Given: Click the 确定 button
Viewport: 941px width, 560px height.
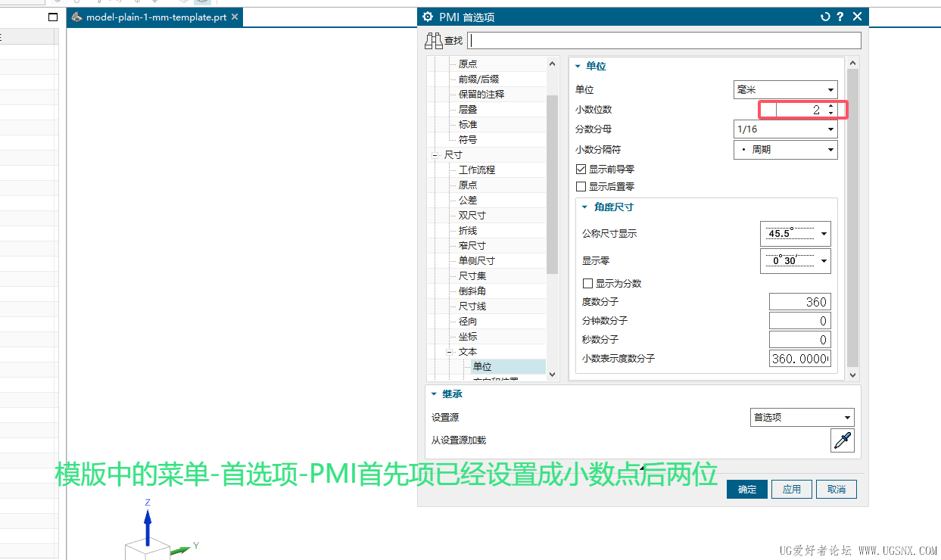Looking at the screenshot, I should [747, 490].
